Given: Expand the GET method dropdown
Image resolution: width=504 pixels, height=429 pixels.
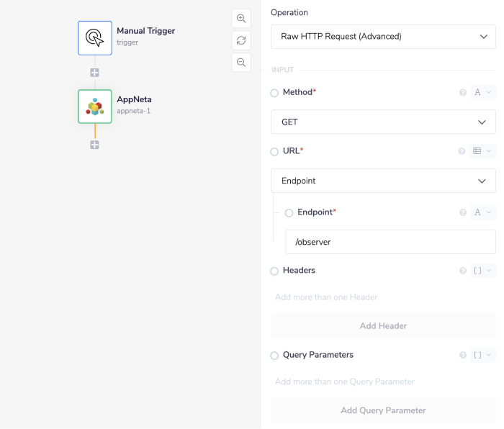Looking at the screenshot, I should pyautogui.click(x=383, y=122).
